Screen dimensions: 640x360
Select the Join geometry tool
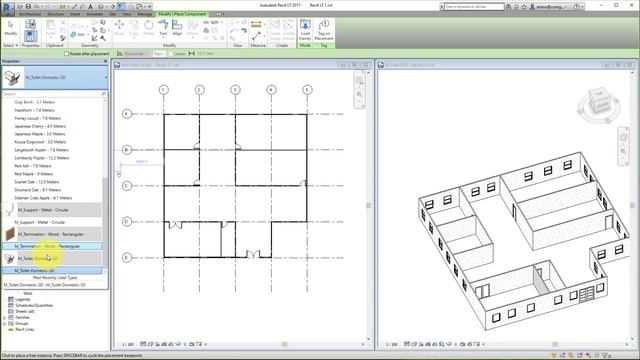point(78,35)
